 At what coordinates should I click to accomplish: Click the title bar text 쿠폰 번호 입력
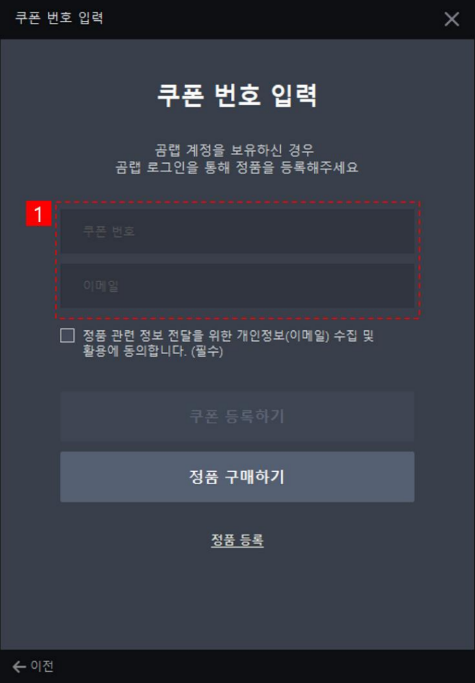pos(59,18)
